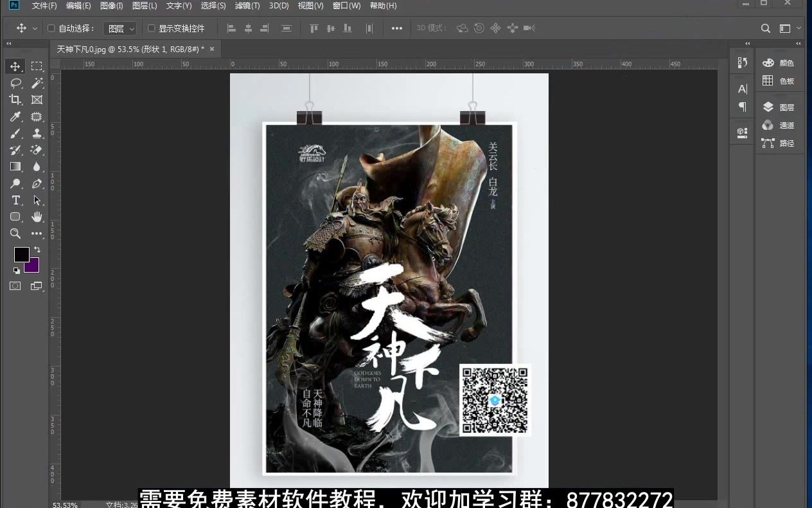Select the Crop tool

pyautogui.click(x=16, y=99)
